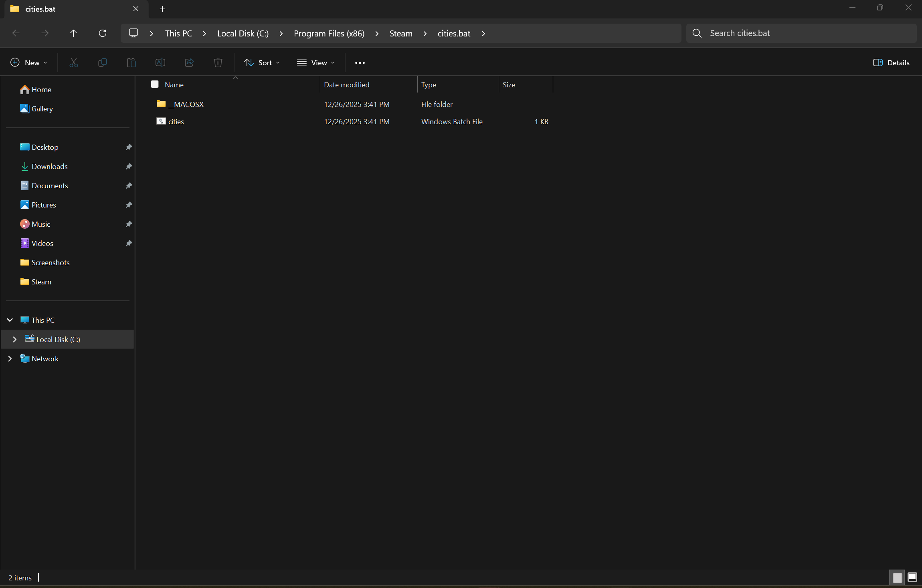Expand chevron after Steam in address bar

(x=425, y=34)
